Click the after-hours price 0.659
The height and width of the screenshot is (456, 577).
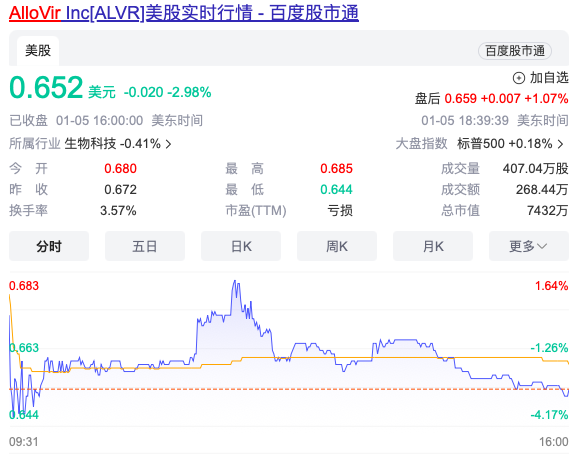(460, 98)
